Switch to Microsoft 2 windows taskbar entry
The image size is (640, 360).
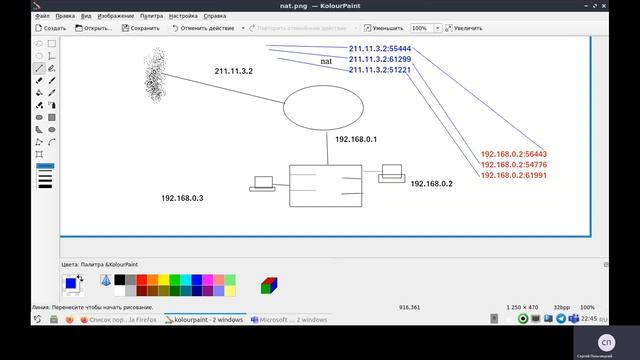[x=289, y=320]
